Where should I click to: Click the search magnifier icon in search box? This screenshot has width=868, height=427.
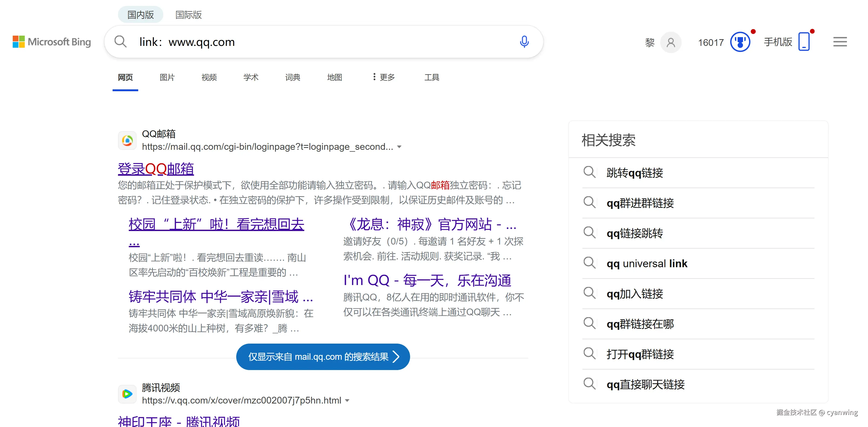point(120,42)
